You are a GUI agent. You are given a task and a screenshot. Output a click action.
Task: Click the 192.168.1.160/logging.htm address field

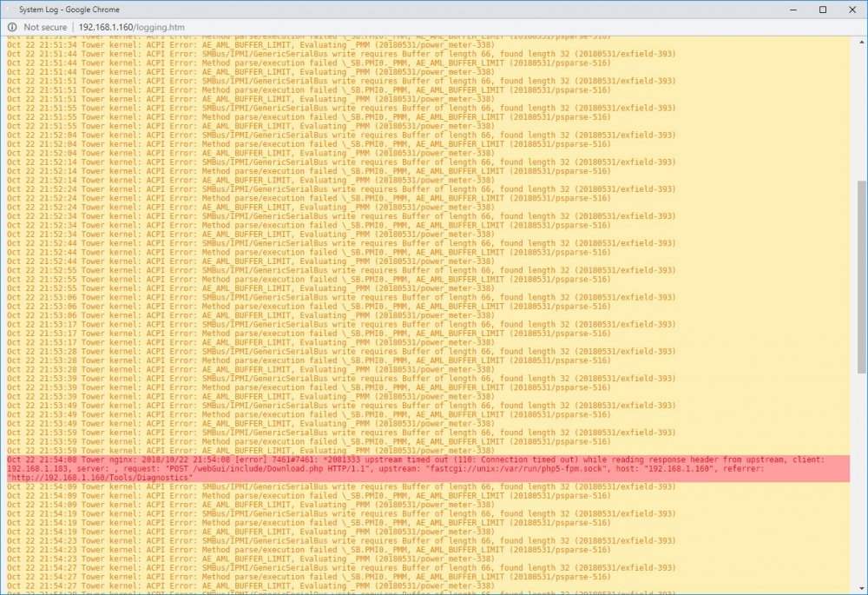[132, 27]
